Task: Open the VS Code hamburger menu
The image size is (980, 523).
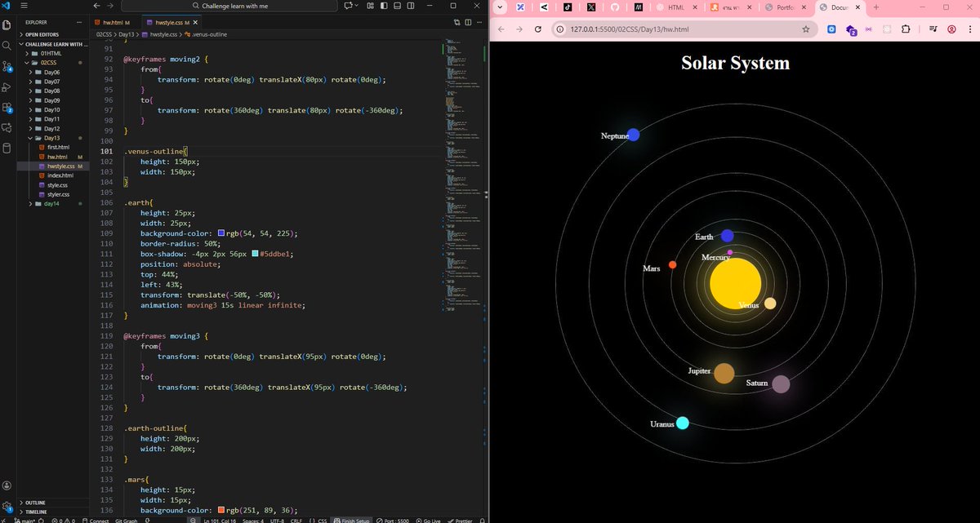Action: click(24, 6)
